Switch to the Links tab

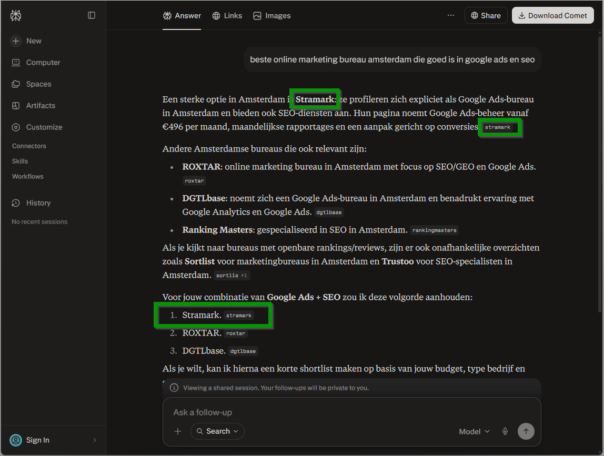(x=227, y=16)
